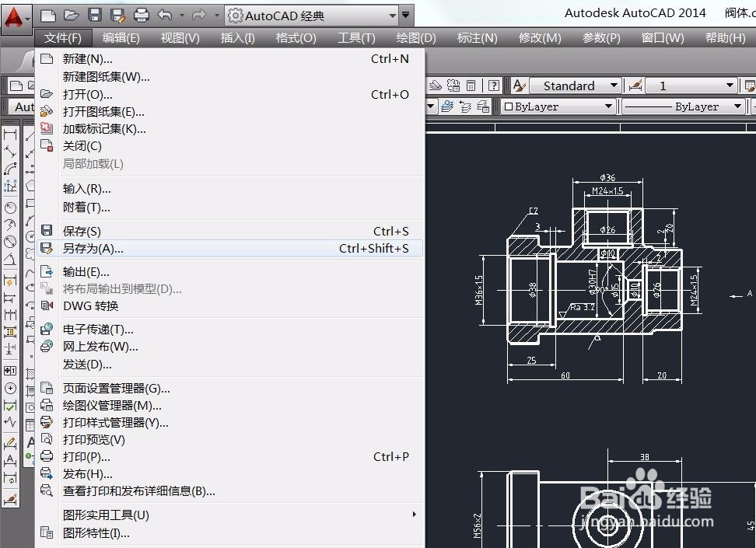Image resolution: width=756 pixels, height=548 pixels.
Task: Choose 新建(N)... from the File menu
Action: (229, 59)
